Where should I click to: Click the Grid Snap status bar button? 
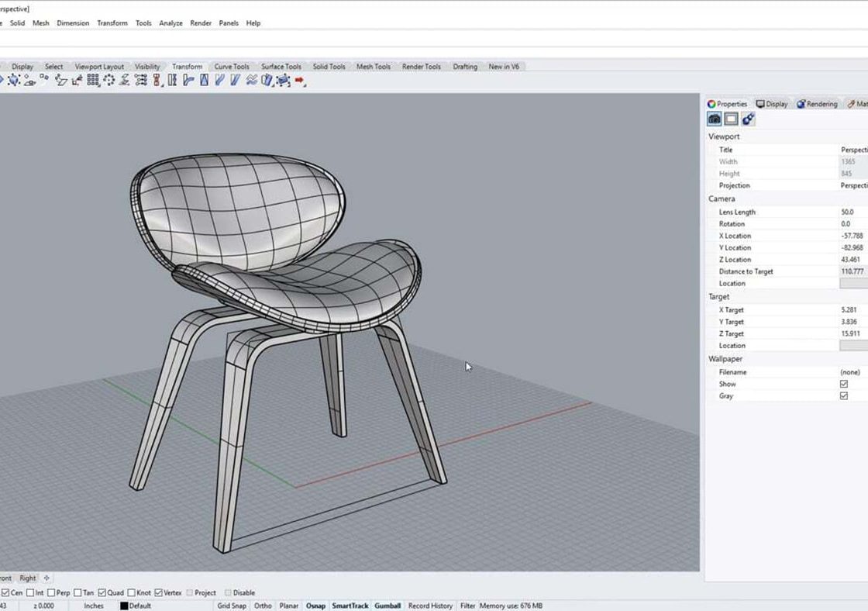point(232,606)
